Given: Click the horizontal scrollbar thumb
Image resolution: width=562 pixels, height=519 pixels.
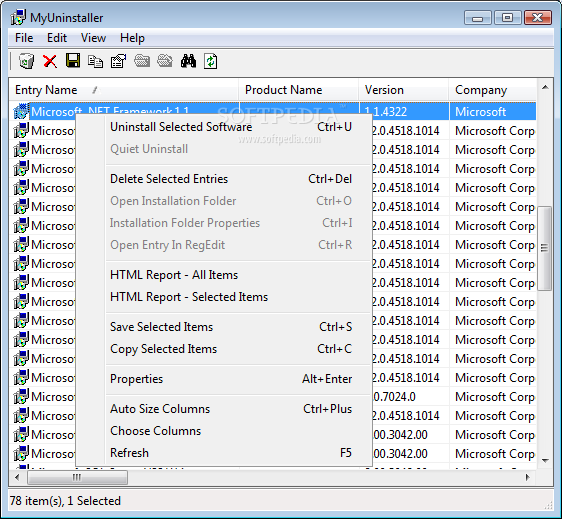Looking at the screenshot, I should click(77, 477).
